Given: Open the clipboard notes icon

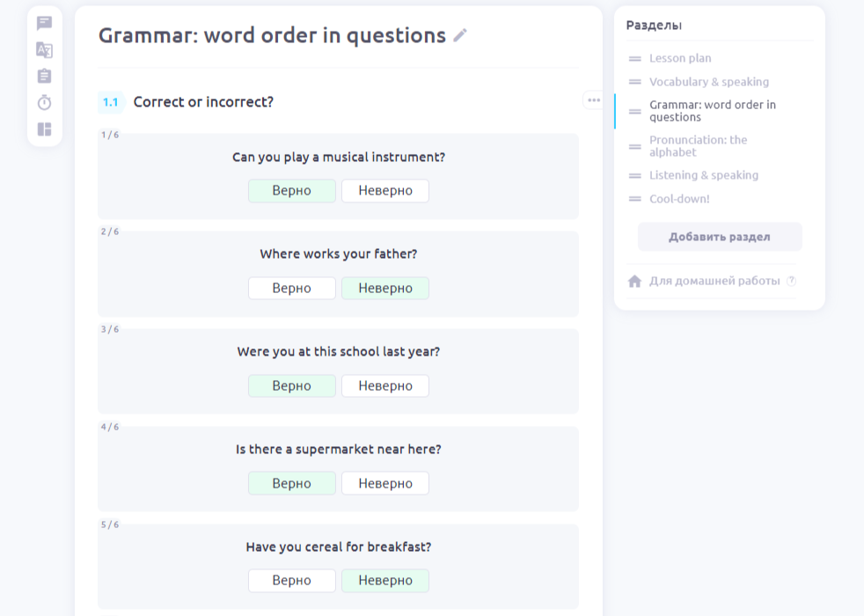Looking at the screenshot, I should [x=44, y=77].
